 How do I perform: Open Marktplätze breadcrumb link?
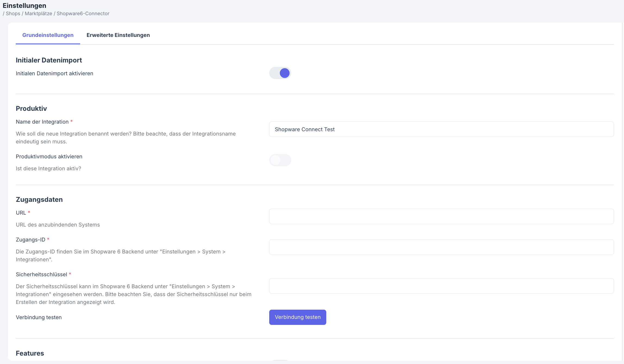click(38, 14)
